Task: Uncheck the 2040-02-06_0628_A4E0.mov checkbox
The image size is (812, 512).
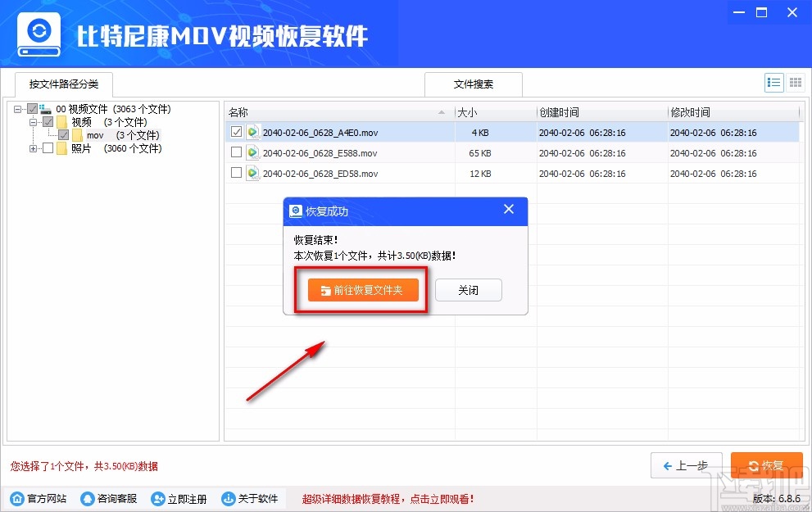Action: click(x=236, y=132)
